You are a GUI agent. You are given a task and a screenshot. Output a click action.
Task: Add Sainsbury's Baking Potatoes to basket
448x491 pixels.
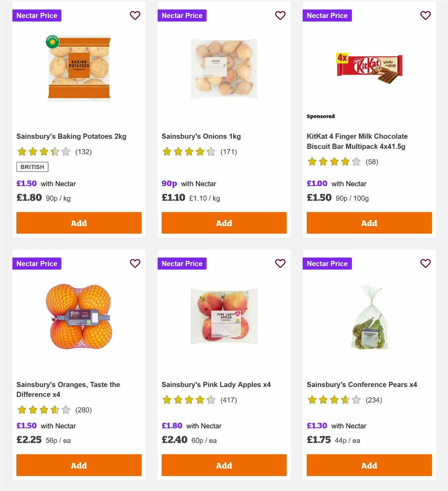tap(78, 223)
